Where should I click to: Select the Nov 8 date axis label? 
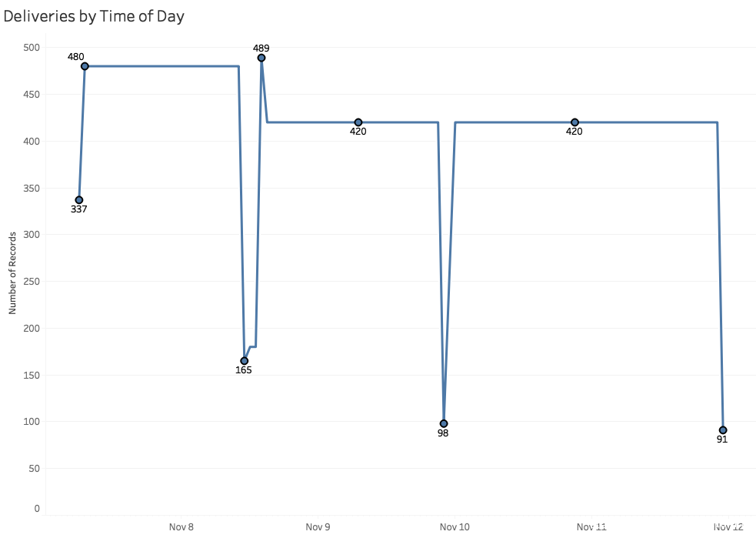(181, 527)
